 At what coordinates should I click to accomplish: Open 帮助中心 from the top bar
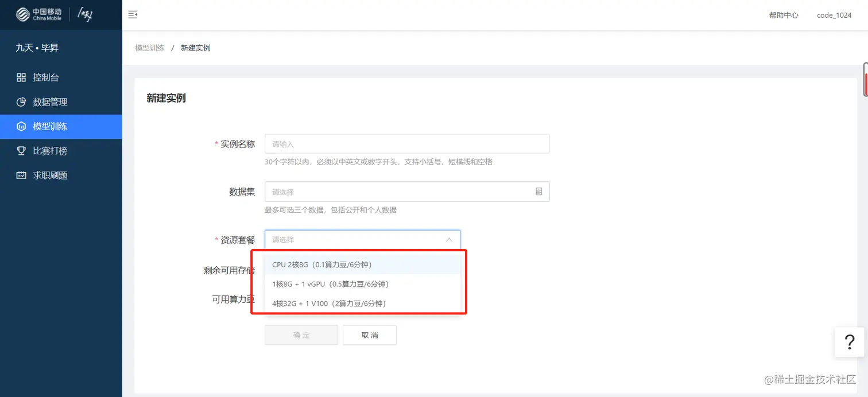coord(783,15)
